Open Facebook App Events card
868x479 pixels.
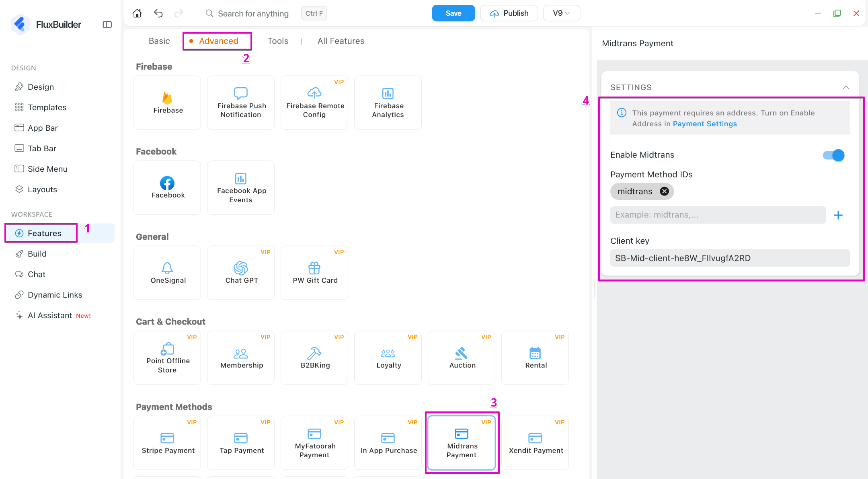pos(241,187)
